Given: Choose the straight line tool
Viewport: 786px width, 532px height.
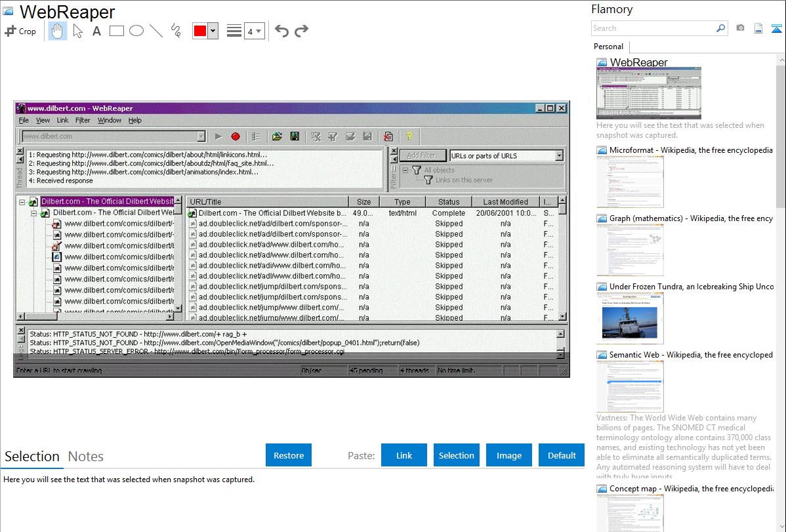Looking at the screenshot, I should [x=156, y=31].
